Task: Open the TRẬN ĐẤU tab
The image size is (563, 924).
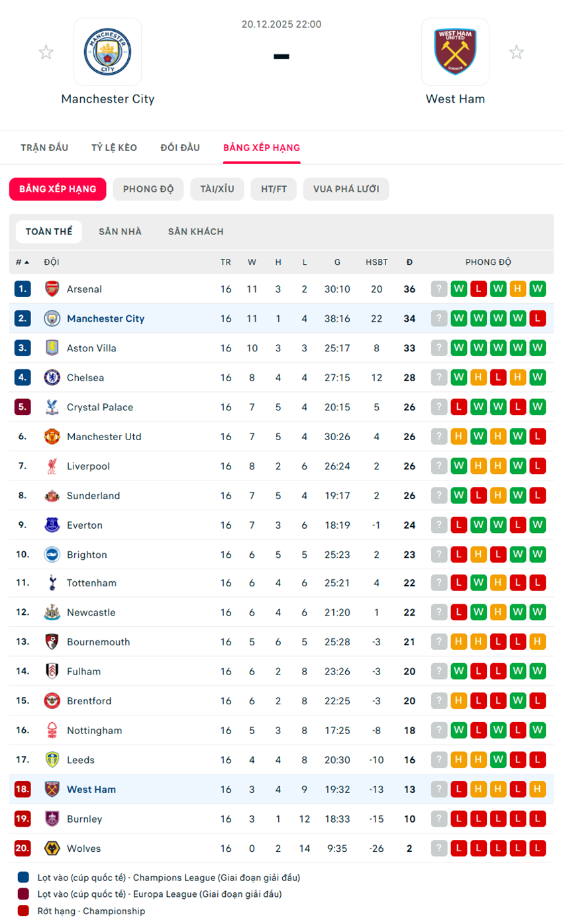Action: tap(44, 148)
